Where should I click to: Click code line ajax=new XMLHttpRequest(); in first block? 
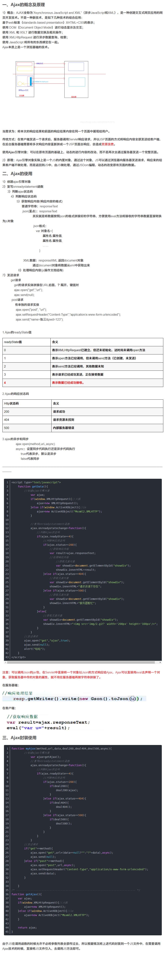click(57, 503)
